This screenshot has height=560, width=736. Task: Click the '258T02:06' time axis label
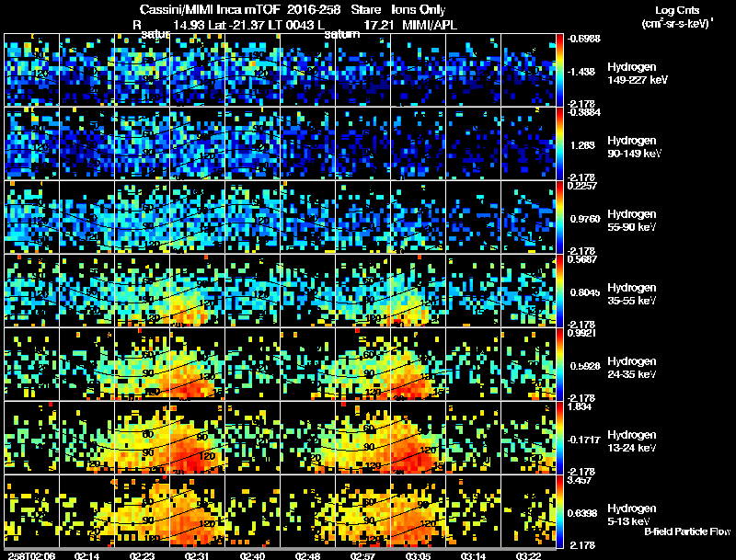pos(31,555)
